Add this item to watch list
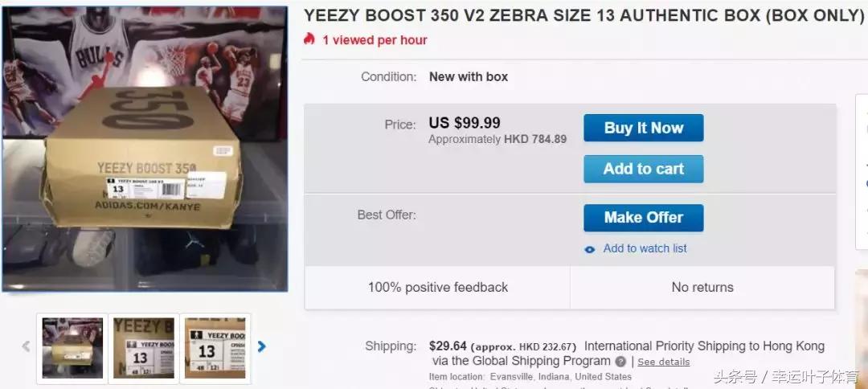868x389 pixels. [645, 248]
